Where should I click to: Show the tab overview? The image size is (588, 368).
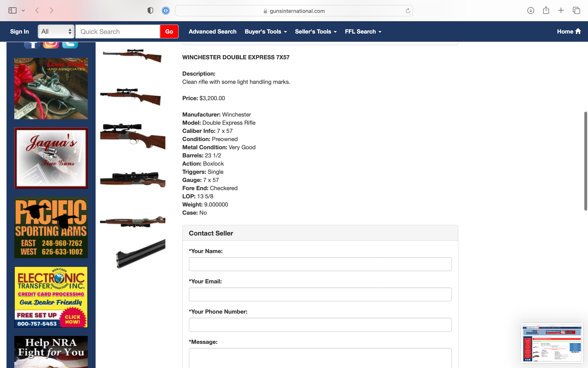coord(576,10)
